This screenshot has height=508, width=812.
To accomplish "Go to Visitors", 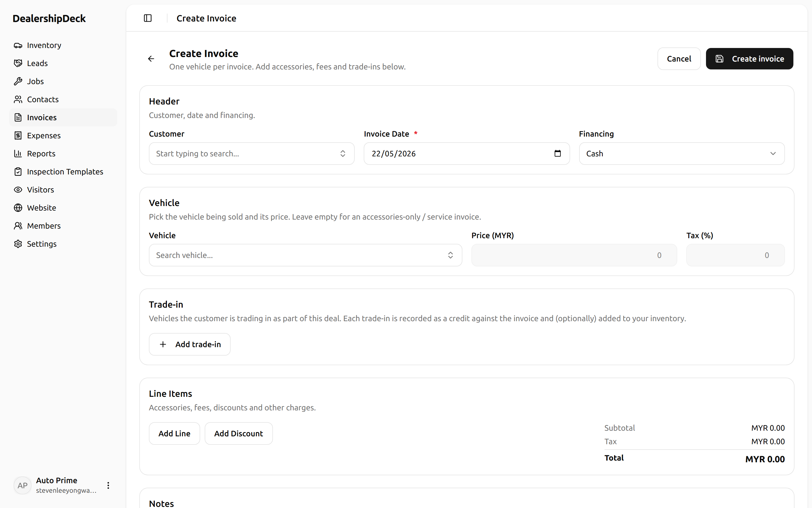I will click(x=63, y=190).
